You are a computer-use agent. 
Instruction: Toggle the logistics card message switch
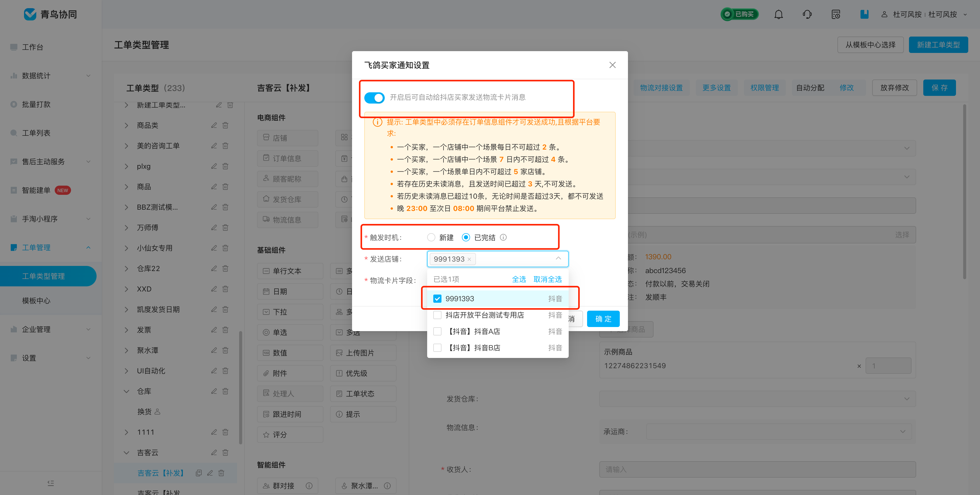tap(374, 97)
